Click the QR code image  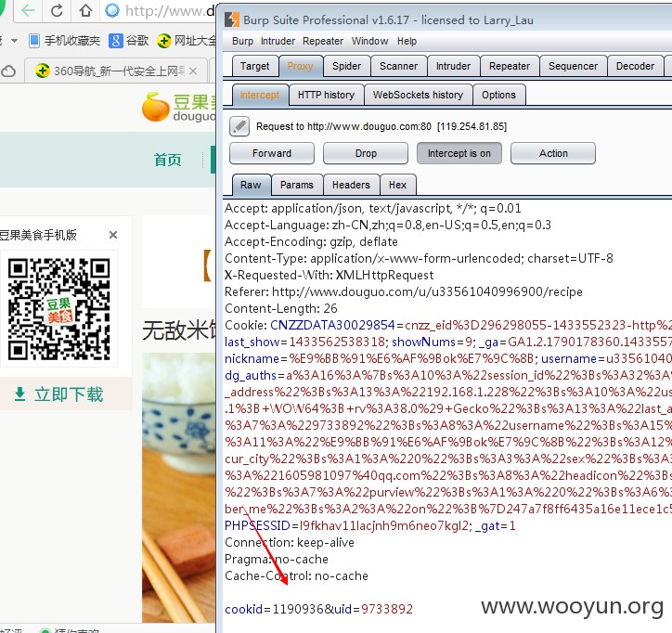coord(59,308)
